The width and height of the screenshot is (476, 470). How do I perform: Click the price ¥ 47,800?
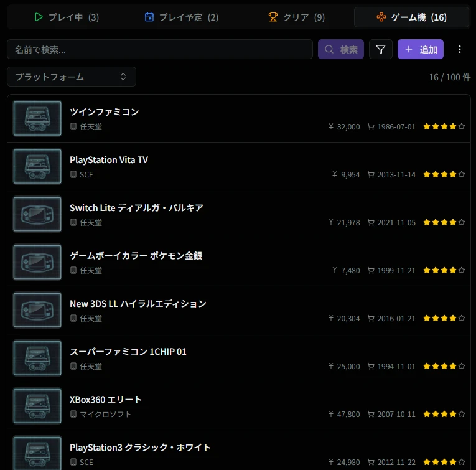[x=344, y=415]
